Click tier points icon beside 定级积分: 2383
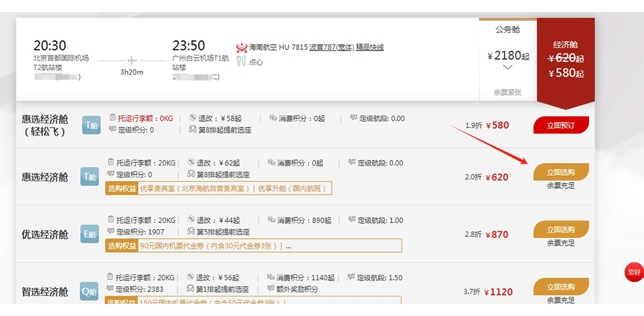Image resolution: width=644 pixels, height=316 pixels. [111, 289]
